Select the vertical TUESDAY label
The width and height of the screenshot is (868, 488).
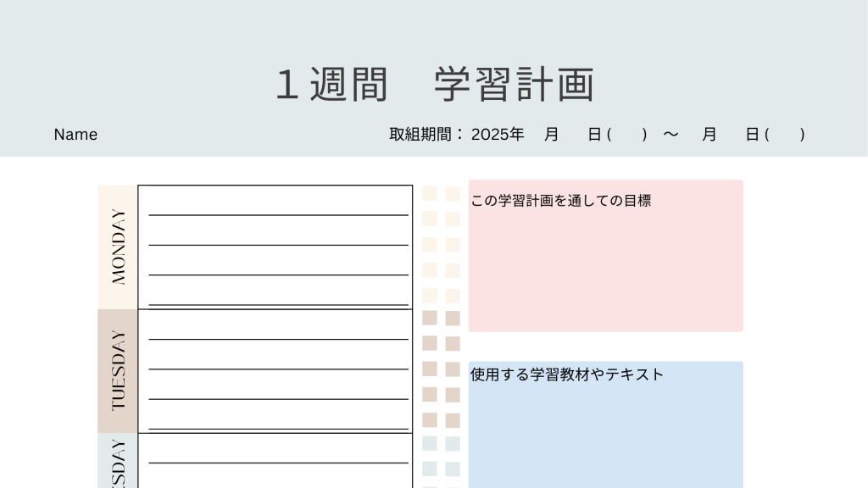[x=118, y=370]
